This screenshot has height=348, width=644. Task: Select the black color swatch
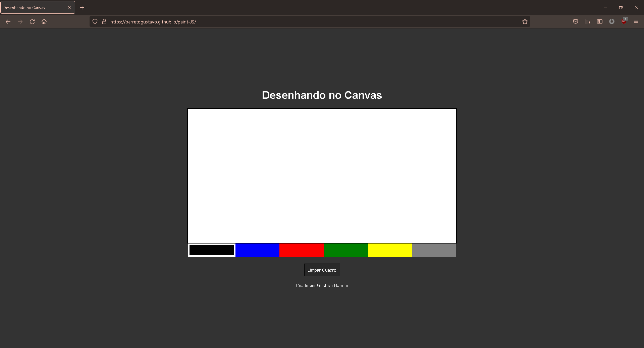(211, 250)
